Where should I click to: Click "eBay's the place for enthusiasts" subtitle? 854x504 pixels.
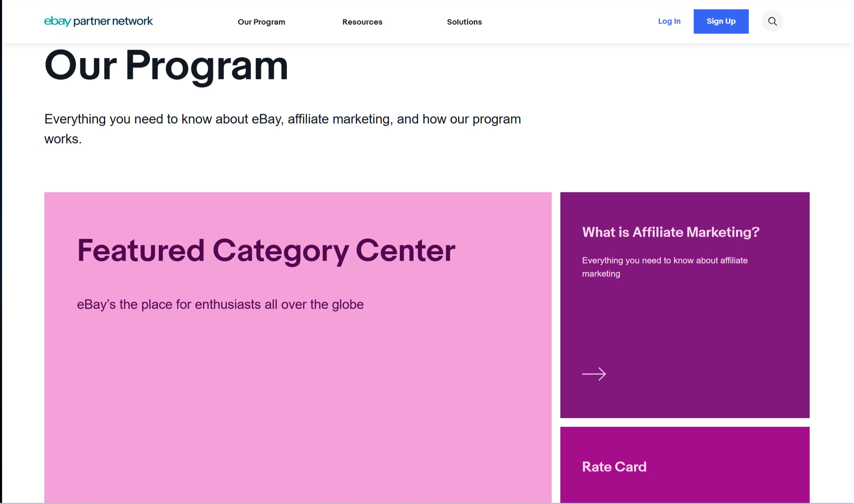coord(220,305)
